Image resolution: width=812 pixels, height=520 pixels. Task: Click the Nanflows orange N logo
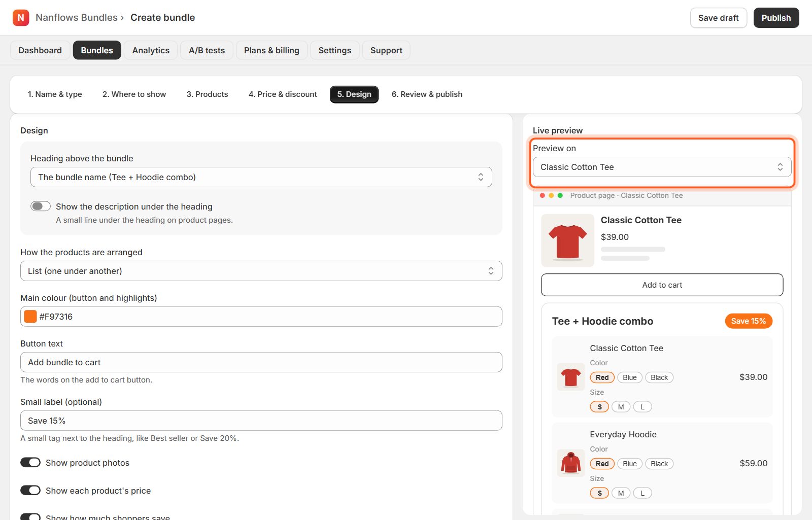click(21, 18)
